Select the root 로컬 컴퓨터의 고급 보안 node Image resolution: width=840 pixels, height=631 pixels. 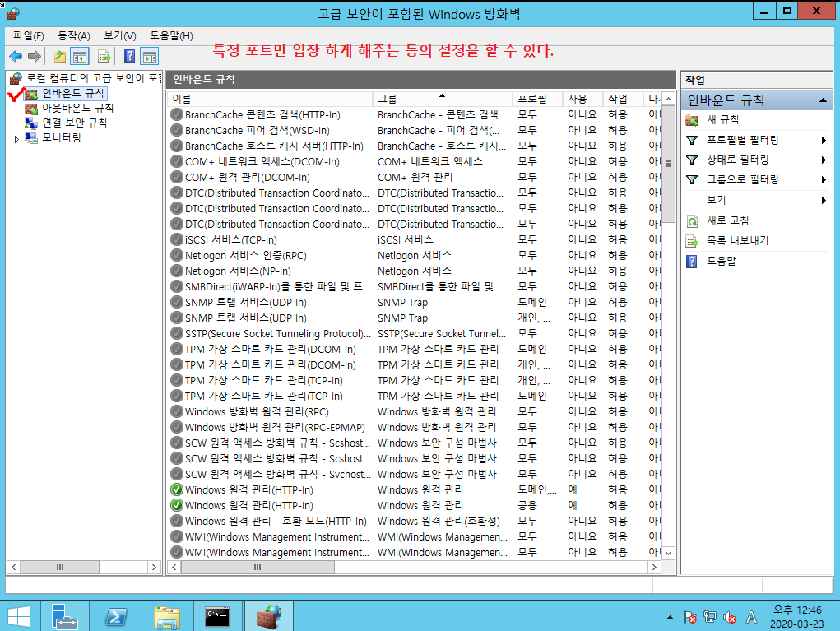coord(93,79)
